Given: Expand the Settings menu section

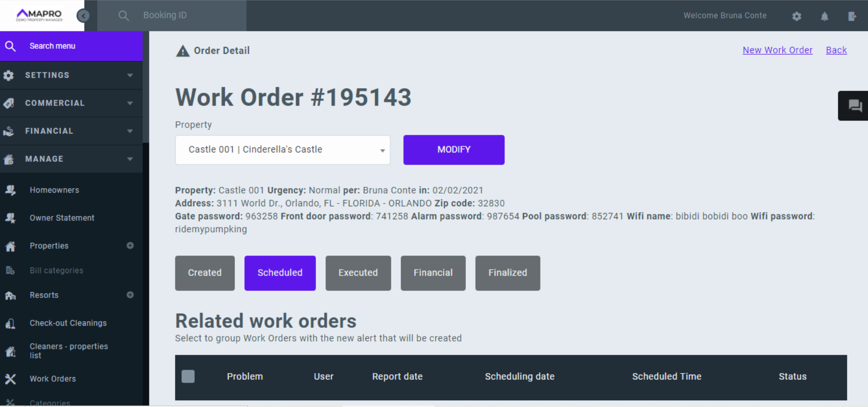Looking at the screenshot, I should (x=71, y=76).
